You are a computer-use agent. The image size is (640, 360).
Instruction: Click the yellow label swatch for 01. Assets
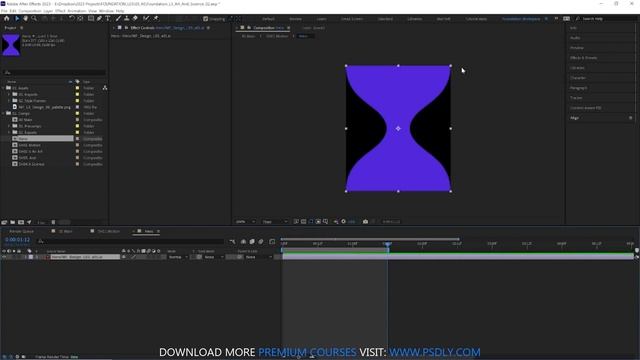tap(77, 88)
